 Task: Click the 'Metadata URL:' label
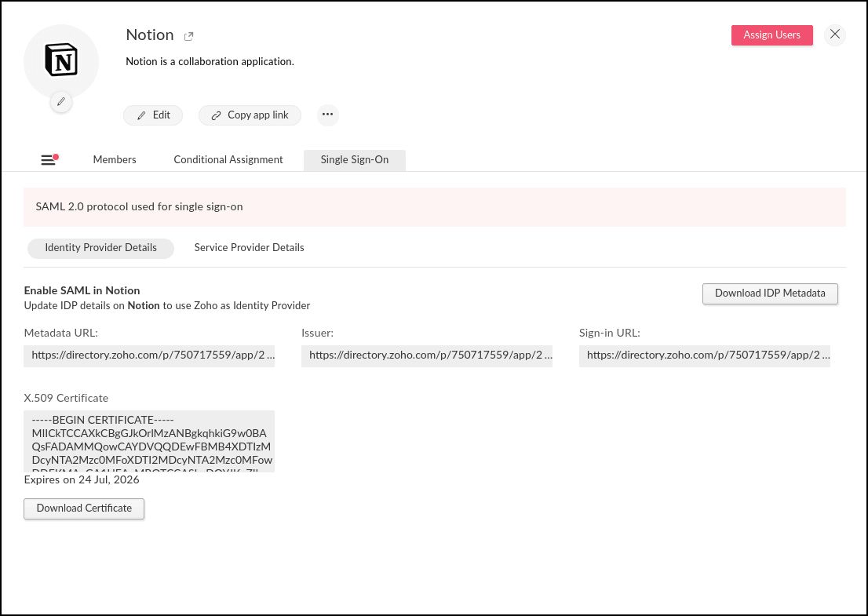click(x=61, y=334)
